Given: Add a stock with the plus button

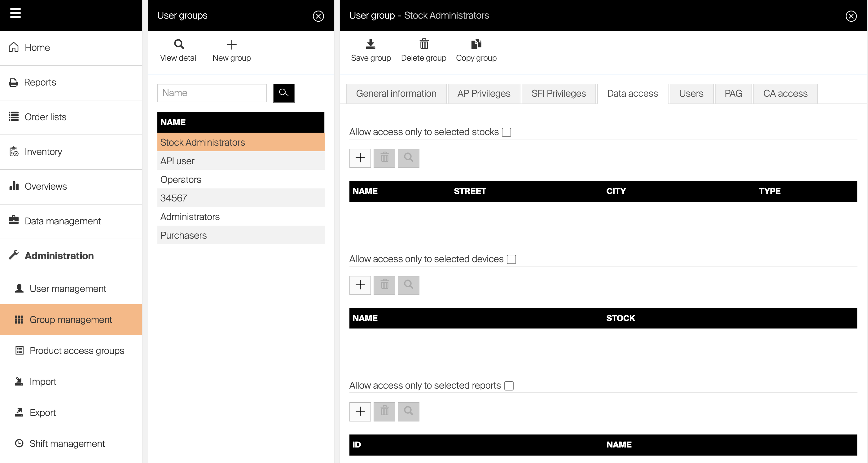Looking at the screenshot, I should coord(360,158).
